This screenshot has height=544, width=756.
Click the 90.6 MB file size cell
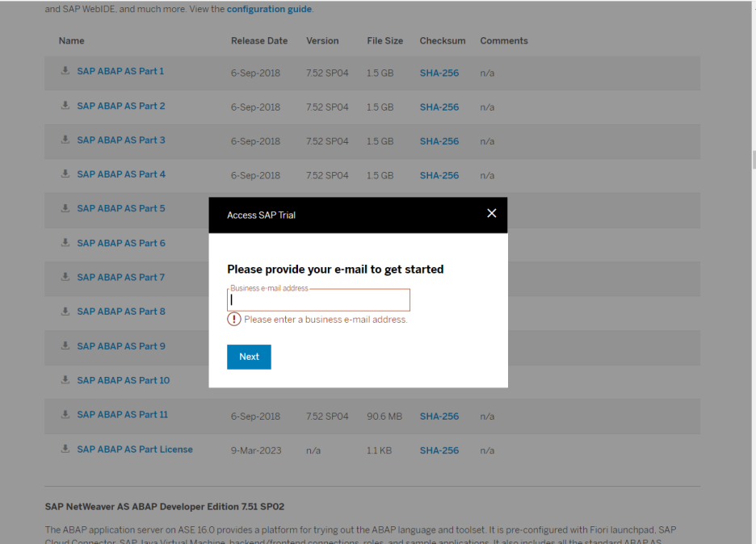click(384, 416)
